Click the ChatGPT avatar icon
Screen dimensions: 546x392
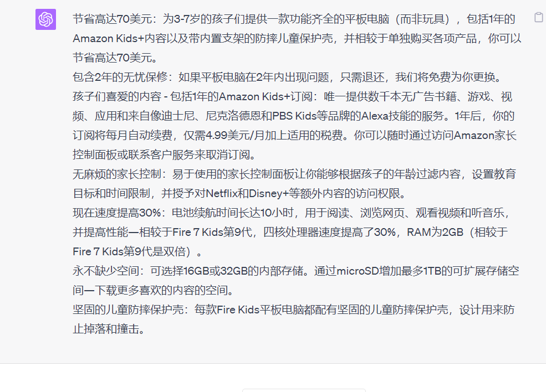45,19
